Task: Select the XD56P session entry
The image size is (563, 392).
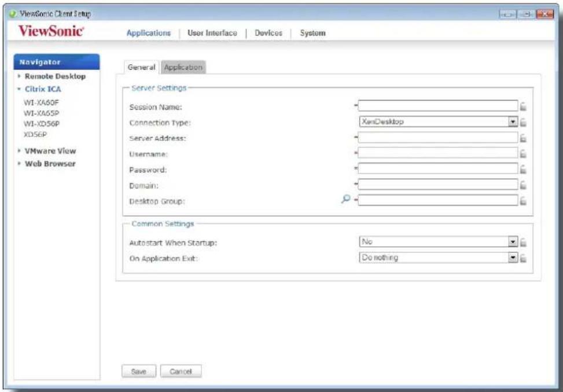Action: point(35,135)
